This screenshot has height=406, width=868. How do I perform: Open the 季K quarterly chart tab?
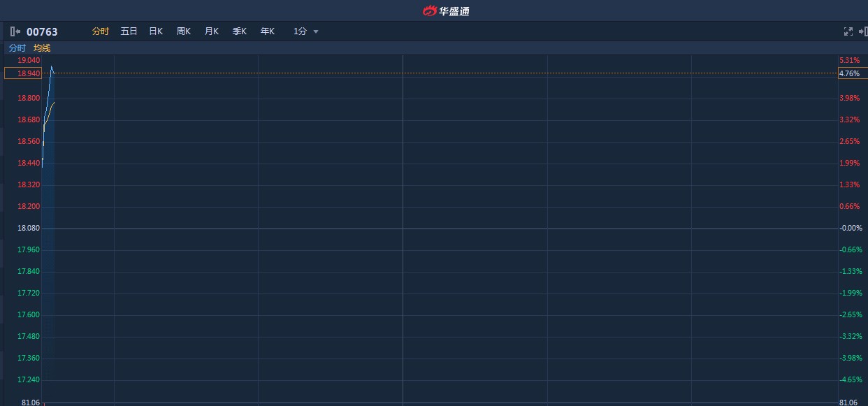[240, 31]
